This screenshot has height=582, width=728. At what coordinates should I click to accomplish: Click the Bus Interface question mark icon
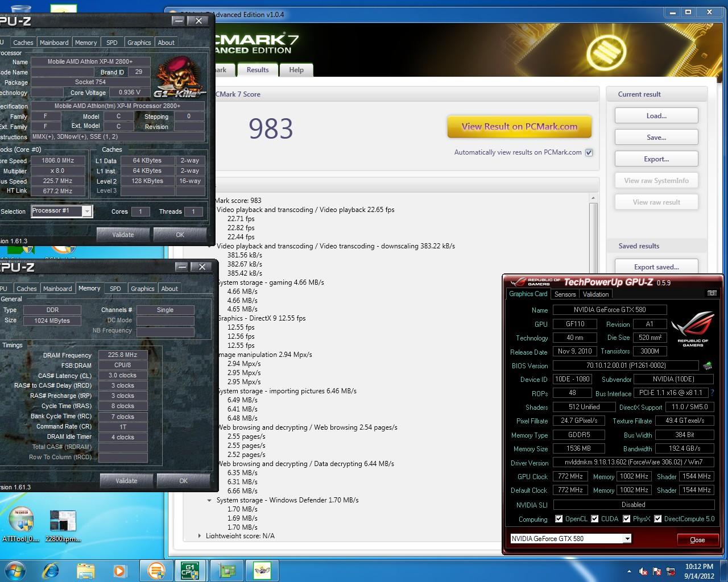coord(712,393)
